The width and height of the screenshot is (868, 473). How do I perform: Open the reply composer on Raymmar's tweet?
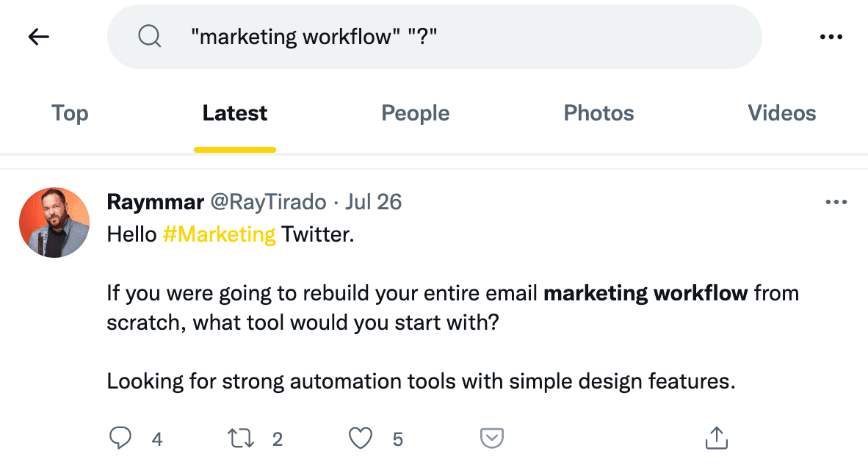120,437
